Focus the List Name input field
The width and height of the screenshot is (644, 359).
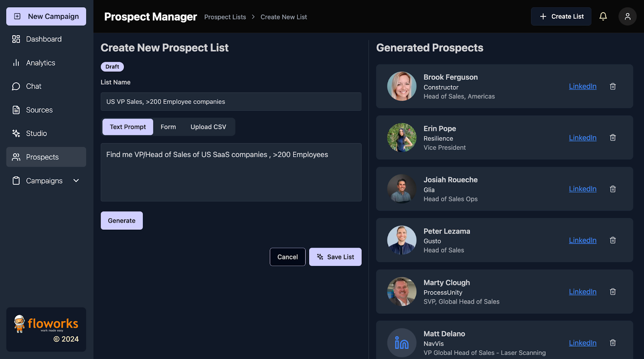[231, 102]
